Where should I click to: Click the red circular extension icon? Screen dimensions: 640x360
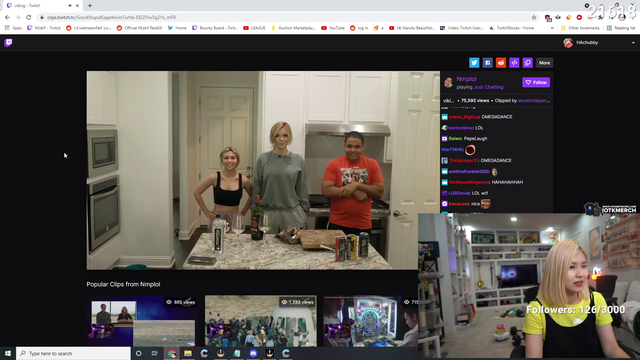pos(579,18)
